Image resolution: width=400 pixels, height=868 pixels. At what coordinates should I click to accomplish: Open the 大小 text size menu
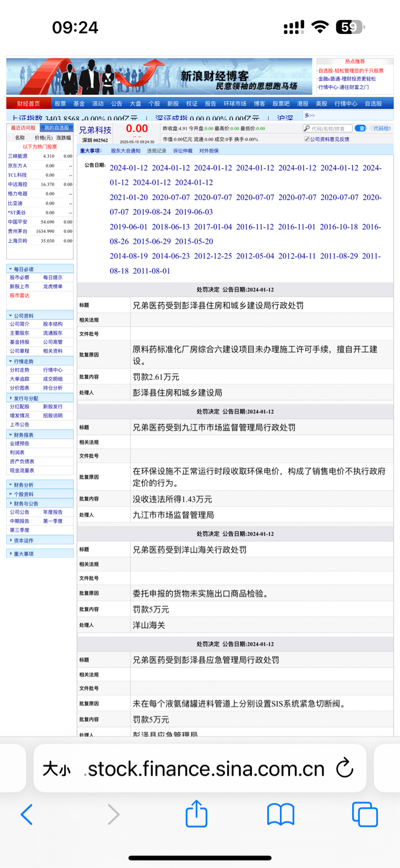tap(56, 769)
